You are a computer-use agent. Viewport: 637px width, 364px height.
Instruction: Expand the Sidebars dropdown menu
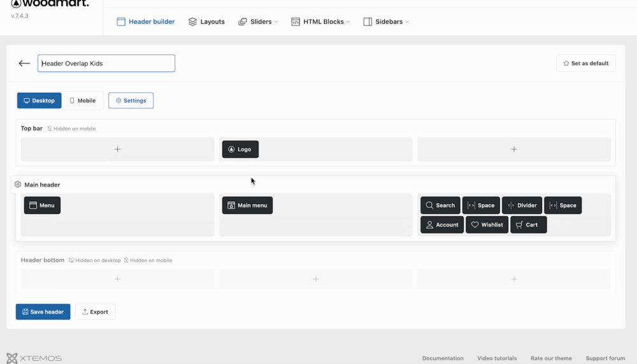click(x=386, y=22)
